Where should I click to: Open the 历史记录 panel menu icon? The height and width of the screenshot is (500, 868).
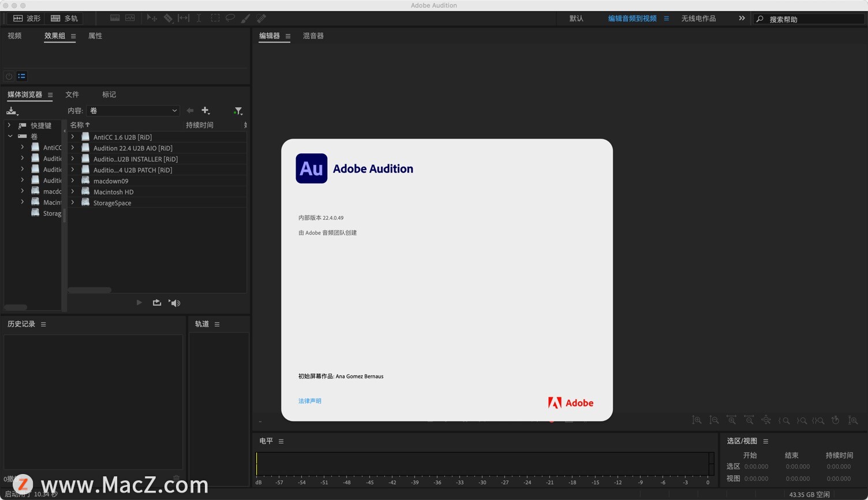(x=43, y=324)
